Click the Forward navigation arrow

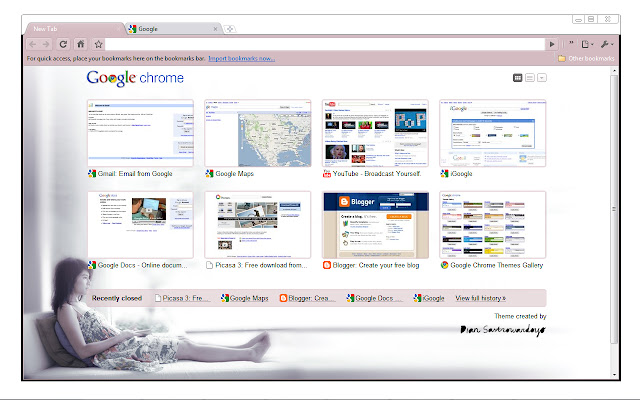click(46, 44)
